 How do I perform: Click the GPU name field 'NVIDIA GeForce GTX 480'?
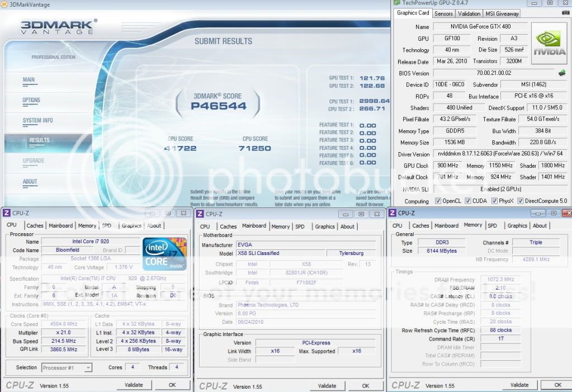480,27
